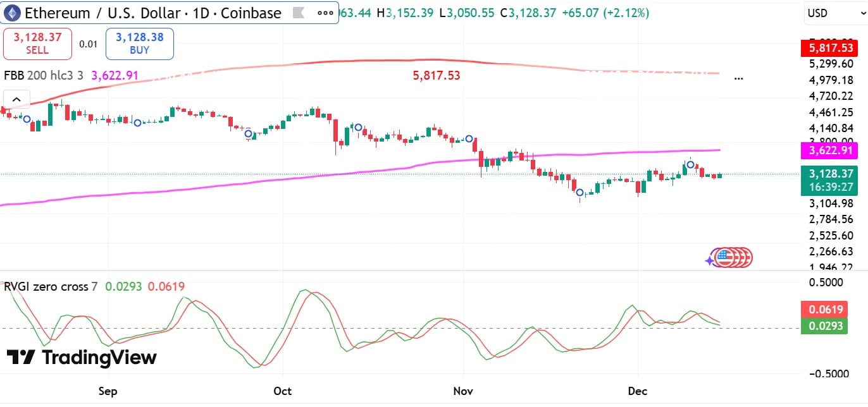Click the circle marker at late-November low
868x407 pixels.
580,192
